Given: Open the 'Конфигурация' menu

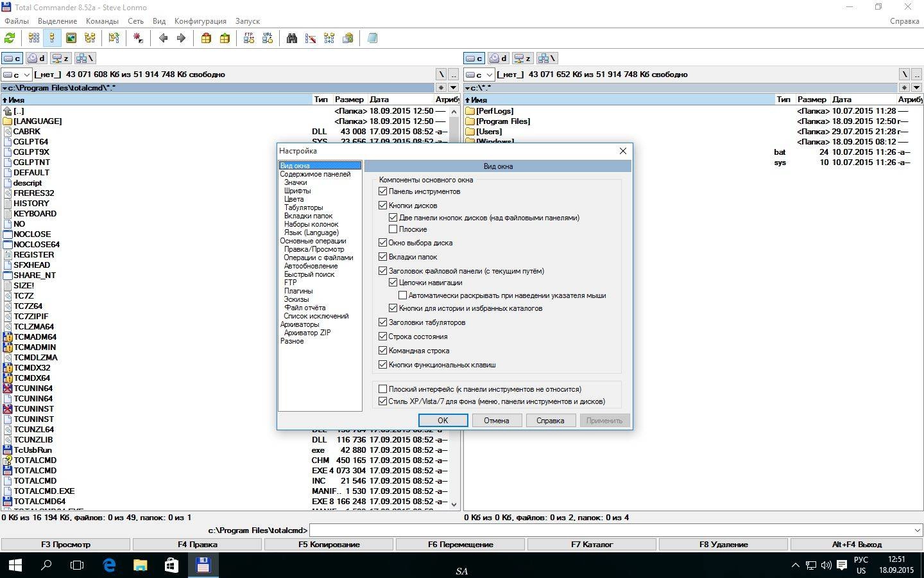Looking at the screenshot, I should coord(200,21).
